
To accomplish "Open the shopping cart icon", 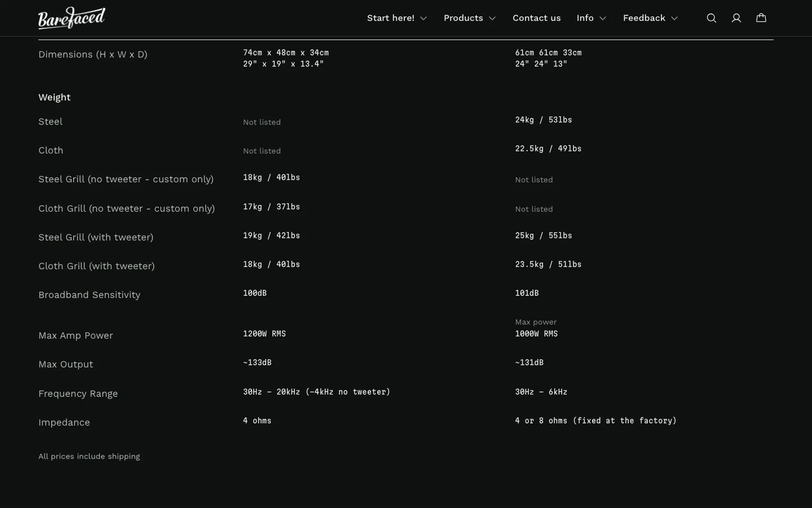I will [x=761, y=18].
